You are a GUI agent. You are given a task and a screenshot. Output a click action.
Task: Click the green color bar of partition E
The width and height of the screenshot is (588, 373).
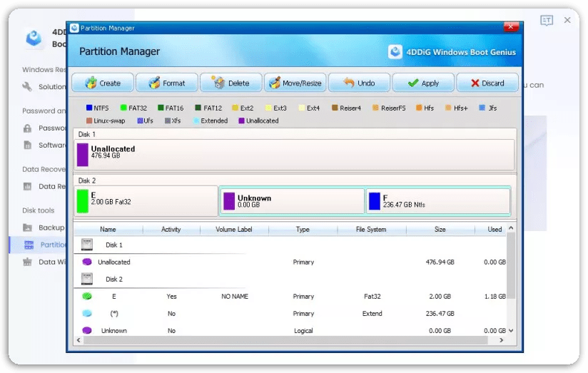click(x=83, y=201)
